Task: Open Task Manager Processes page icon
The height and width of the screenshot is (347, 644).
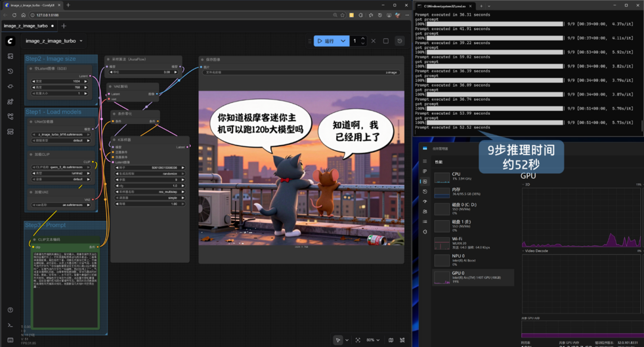Action: coord(425,171)
